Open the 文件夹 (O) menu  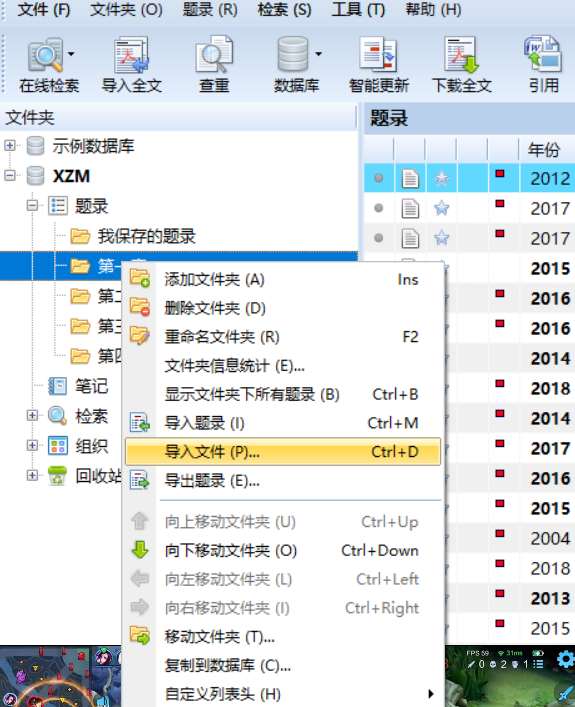[x=126, y=9]
